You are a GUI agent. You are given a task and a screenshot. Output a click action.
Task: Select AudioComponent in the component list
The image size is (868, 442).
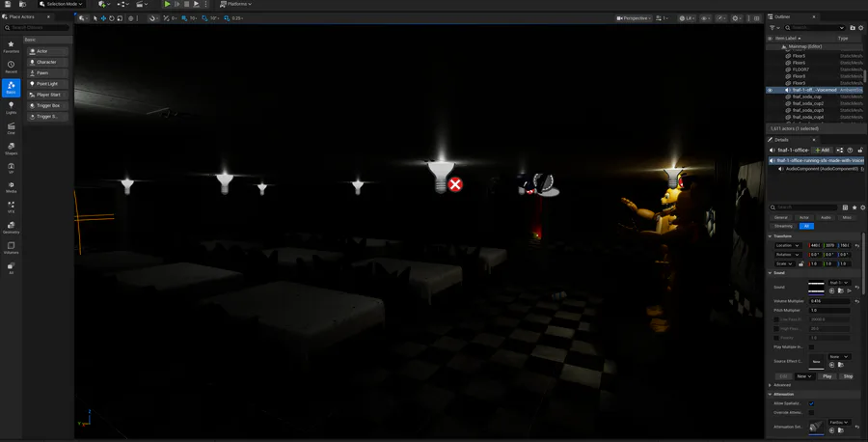pos(822,169)
